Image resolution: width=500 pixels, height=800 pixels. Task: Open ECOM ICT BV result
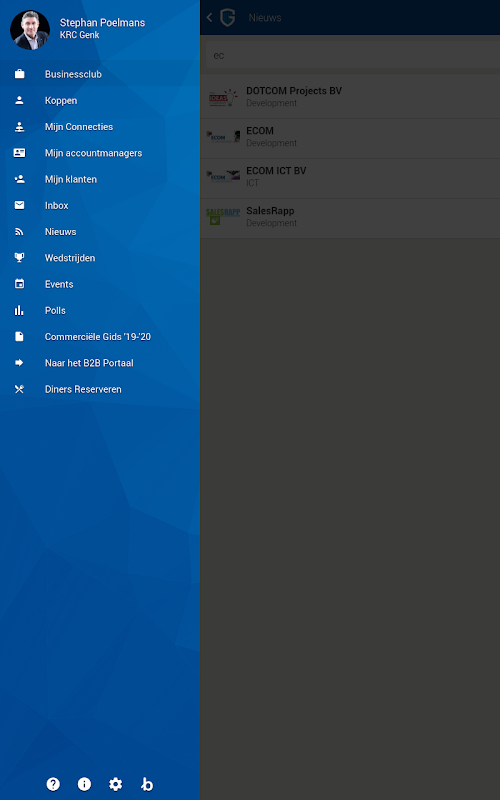350,177
